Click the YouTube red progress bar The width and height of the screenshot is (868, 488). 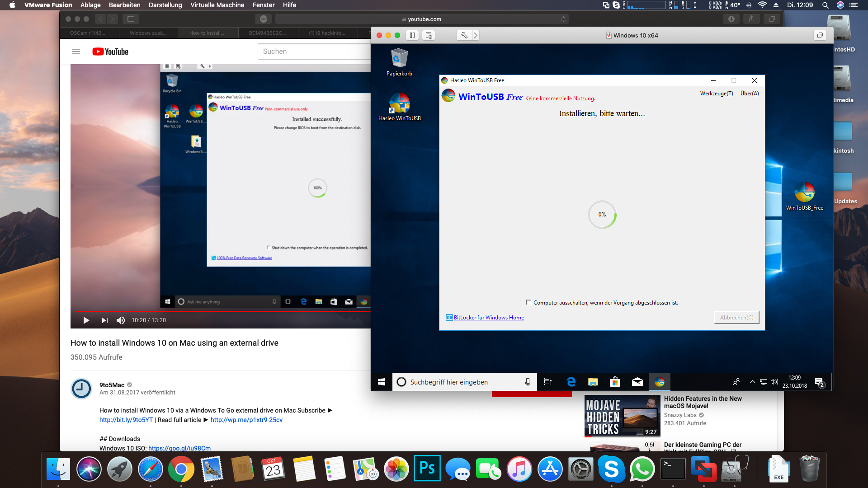tap(222, 311)
